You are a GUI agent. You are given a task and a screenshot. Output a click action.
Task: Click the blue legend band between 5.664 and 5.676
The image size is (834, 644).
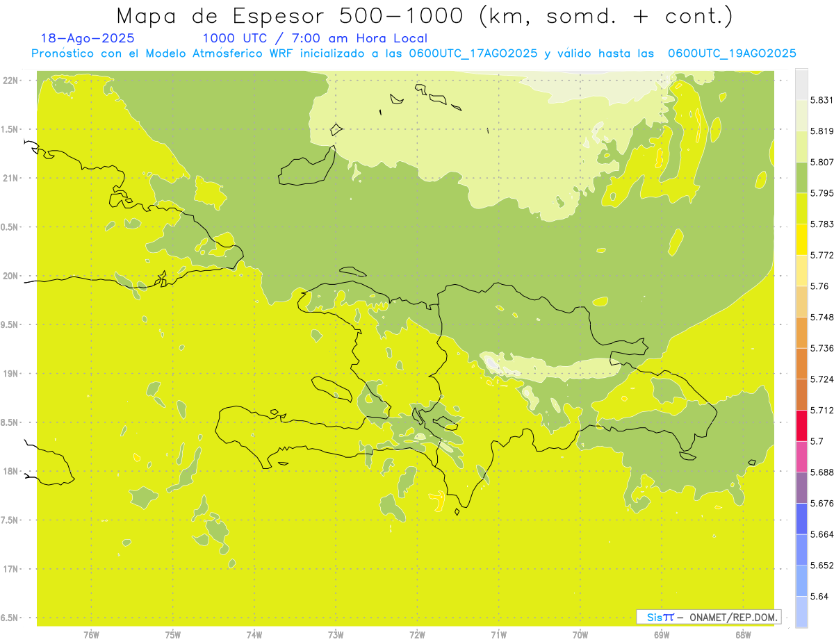point(801,518)
